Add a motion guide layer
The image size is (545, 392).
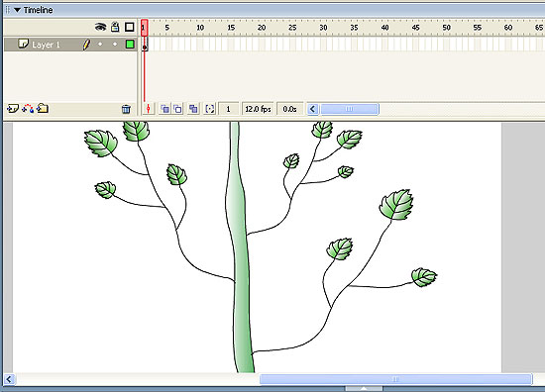click(x=28, y=109)
